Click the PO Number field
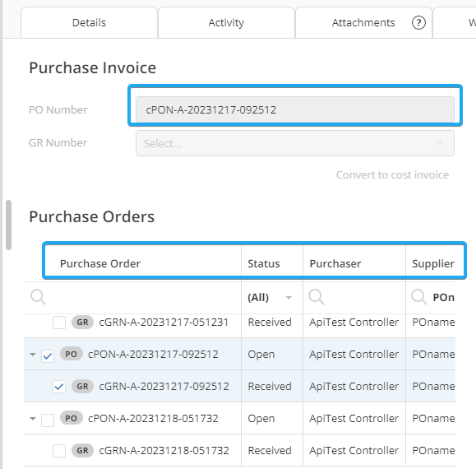The width and height of the screenshot is (476, 469). click(x=295, y=109)
